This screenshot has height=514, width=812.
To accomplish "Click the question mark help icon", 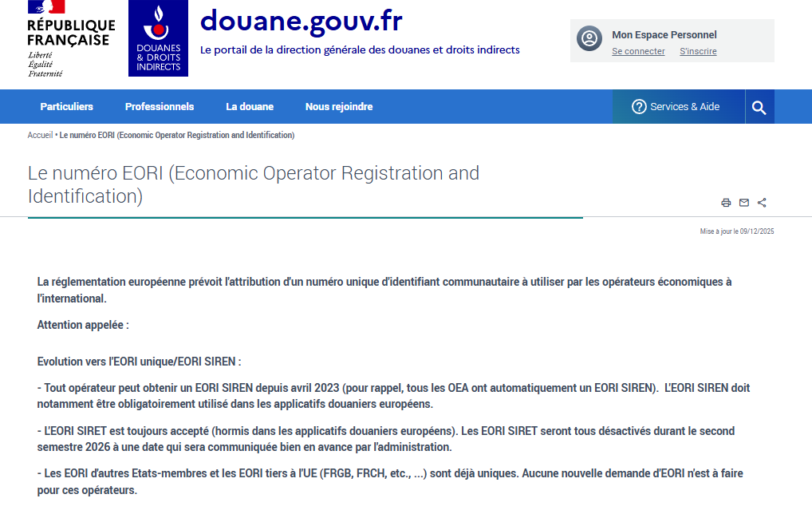I will click(x=639, y=107).
